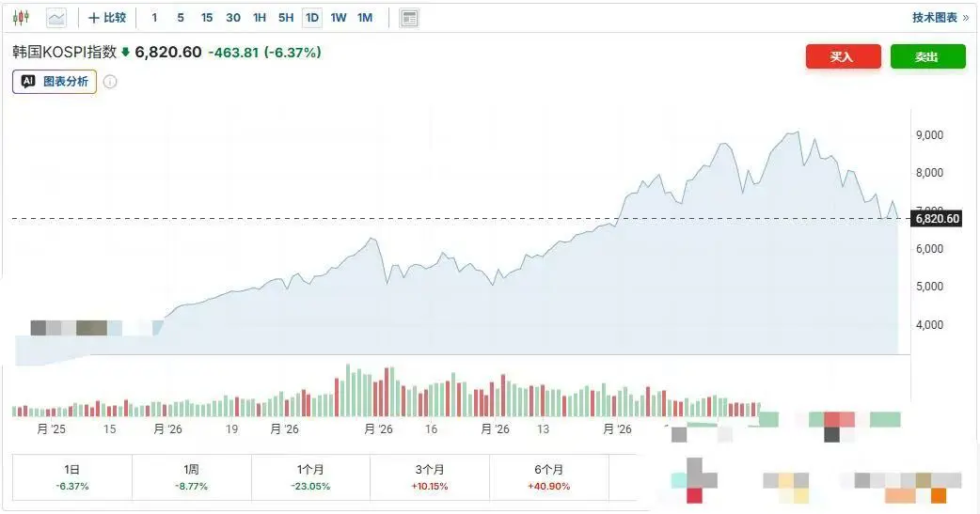Viewport: 980px width, 514px height.
Task: Select the area chart type icon
Action: pyautogui.click(x=56, y=18)
